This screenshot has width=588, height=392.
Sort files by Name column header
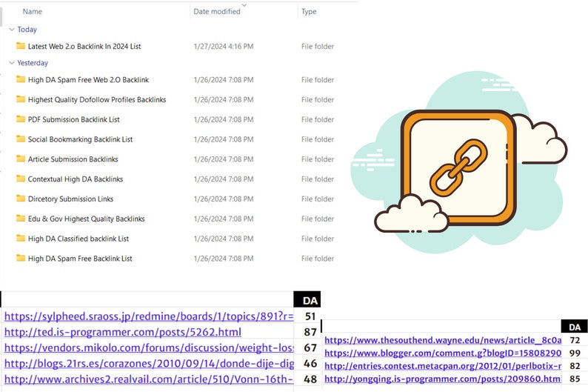[33, 12]
